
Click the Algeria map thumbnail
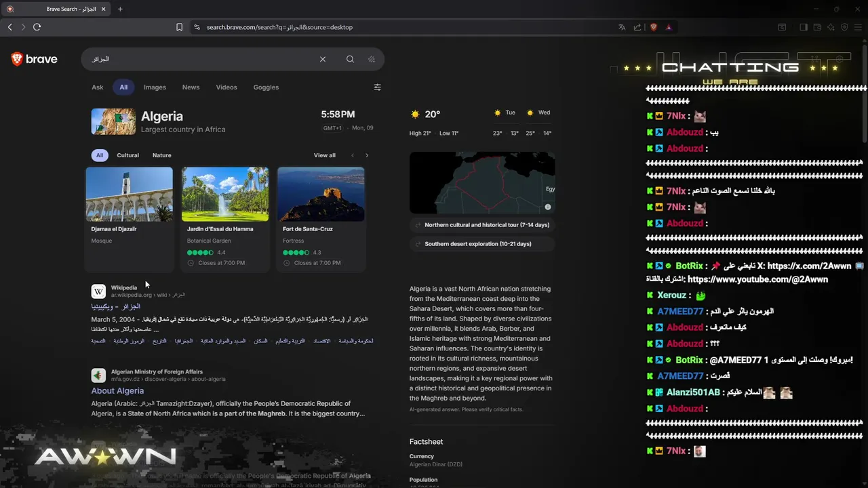(x=482, y=182)
